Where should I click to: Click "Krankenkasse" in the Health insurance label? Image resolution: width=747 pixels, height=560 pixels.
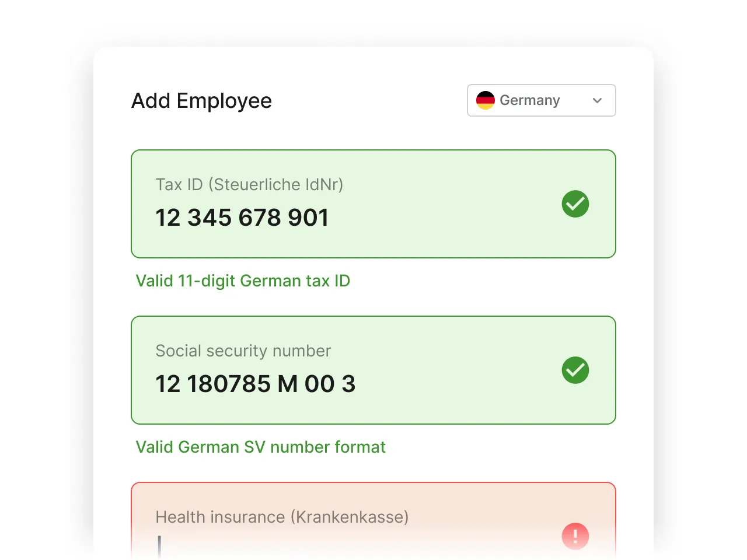click(352, 517)
